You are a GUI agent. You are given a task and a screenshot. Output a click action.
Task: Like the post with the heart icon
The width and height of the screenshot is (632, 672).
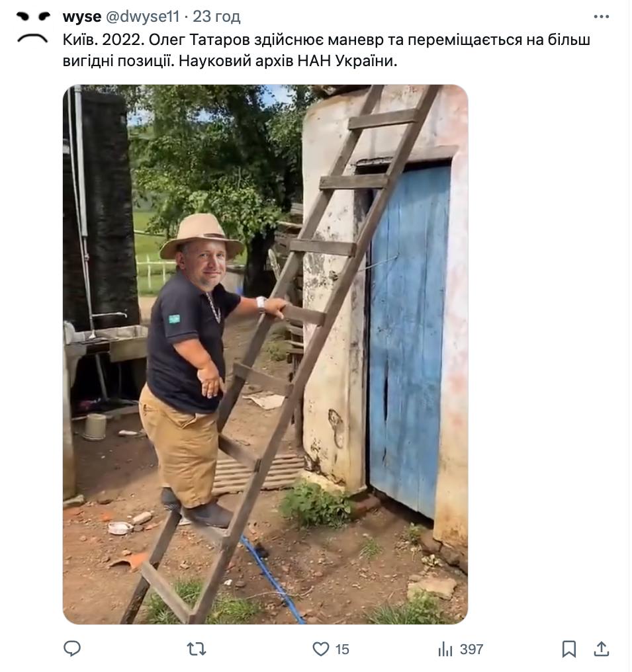[320, 649]
